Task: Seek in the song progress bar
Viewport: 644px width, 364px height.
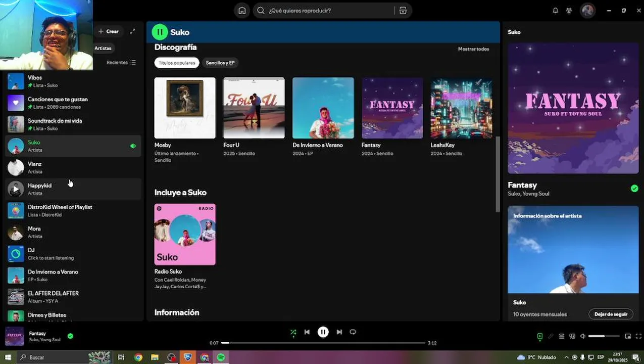Action: pos(323,343)
